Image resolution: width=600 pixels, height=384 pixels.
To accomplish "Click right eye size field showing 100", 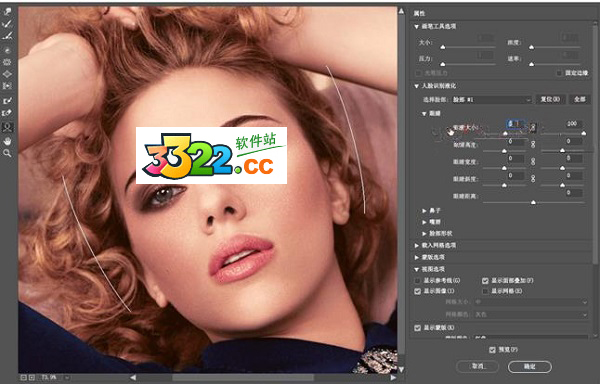I will (x=573, y=124).
